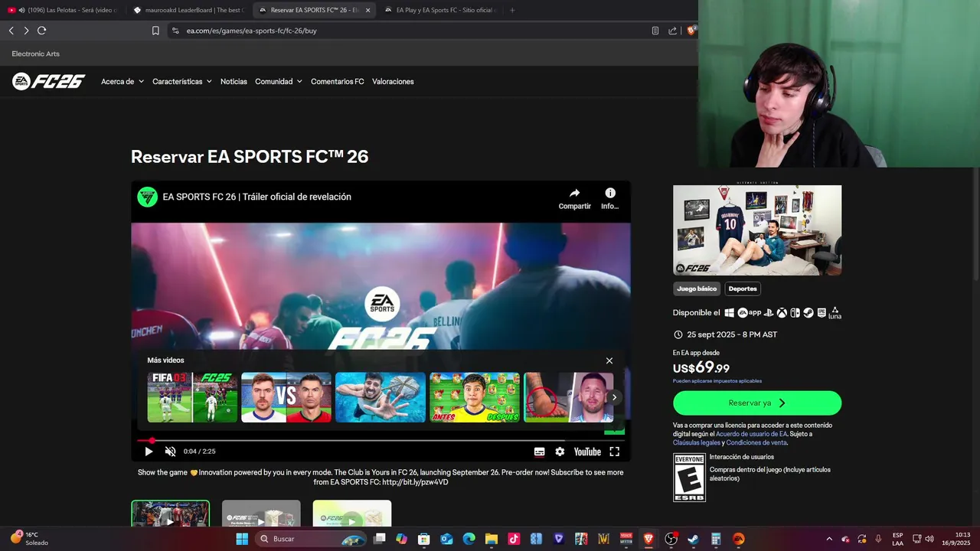980x551 pixels.
Task: Unmute the video with the speaker icon
Action: pyautogui.click(x=170, y=452)
